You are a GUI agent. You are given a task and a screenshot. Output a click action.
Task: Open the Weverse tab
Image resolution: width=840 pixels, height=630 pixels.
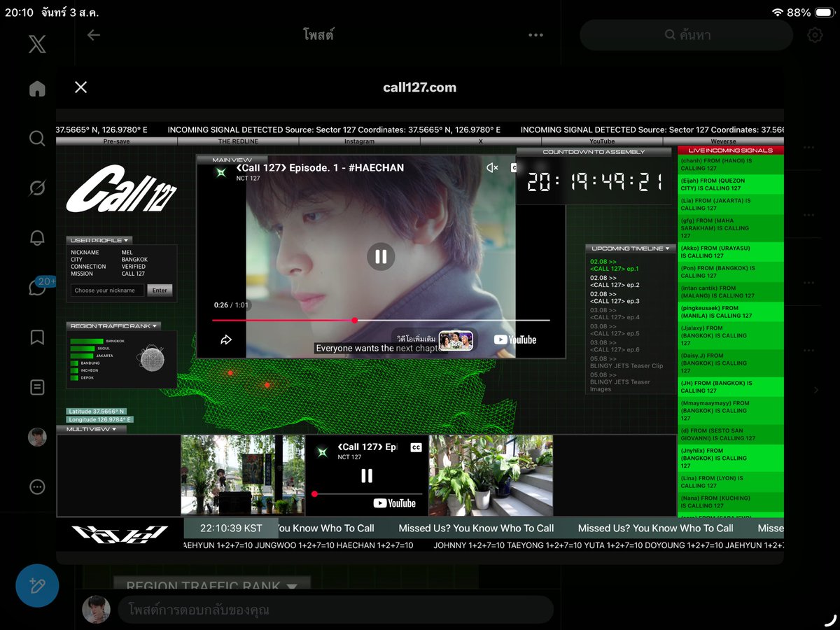[x=723, y=141]
